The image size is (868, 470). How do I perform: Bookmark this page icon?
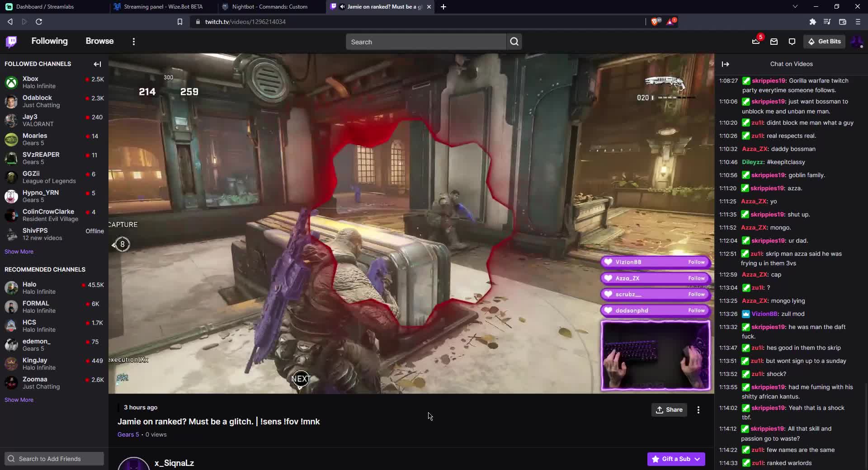point(180,22)
